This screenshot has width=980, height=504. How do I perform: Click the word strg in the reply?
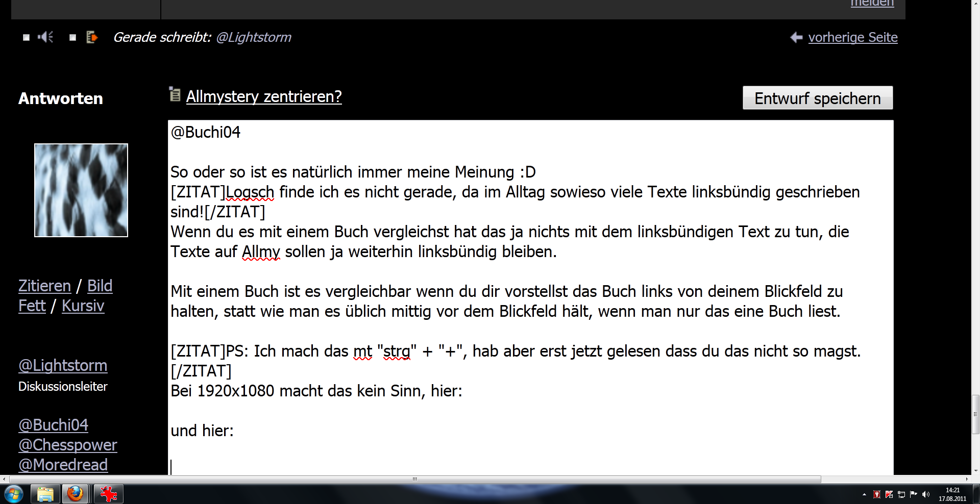point(397,351)
